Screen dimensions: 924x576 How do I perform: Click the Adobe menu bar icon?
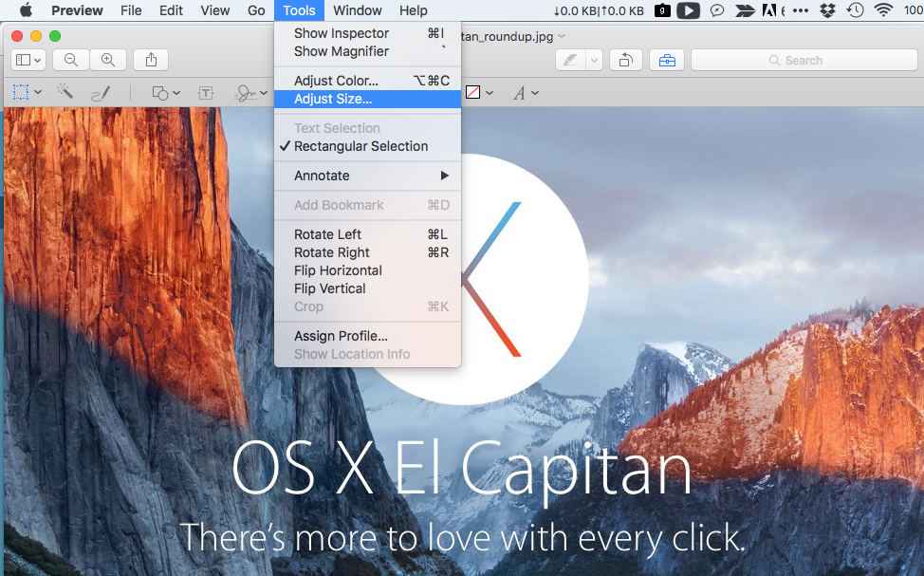769,10
